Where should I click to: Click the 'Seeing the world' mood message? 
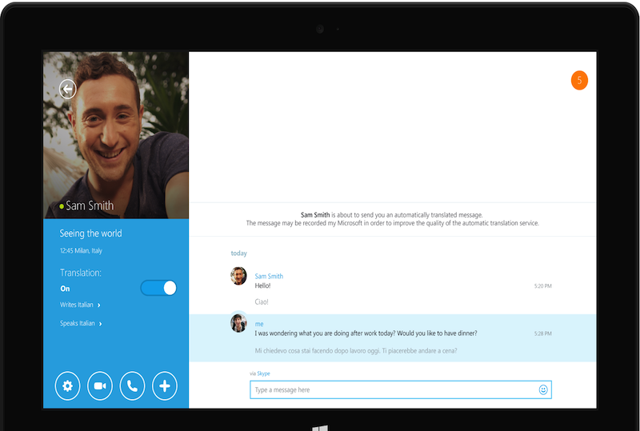point(91,233)
